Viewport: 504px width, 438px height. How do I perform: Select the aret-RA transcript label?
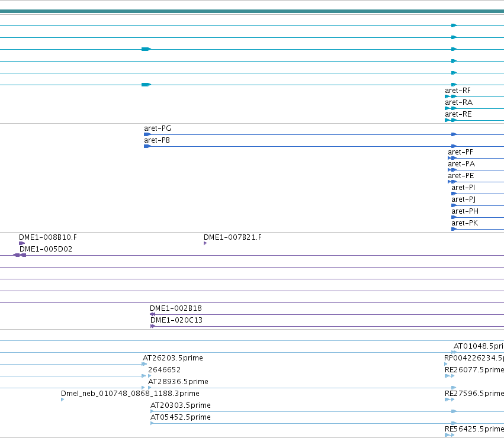(x=458, y=102)
